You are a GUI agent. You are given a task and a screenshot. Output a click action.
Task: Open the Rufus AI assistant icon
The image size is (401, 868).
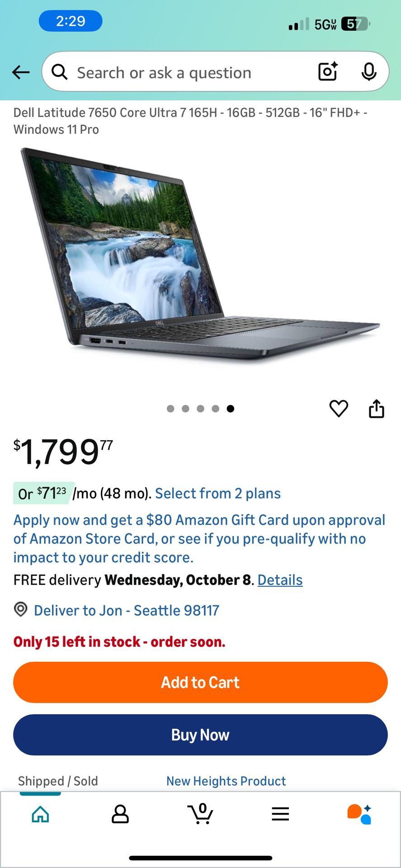coord(359,814)
